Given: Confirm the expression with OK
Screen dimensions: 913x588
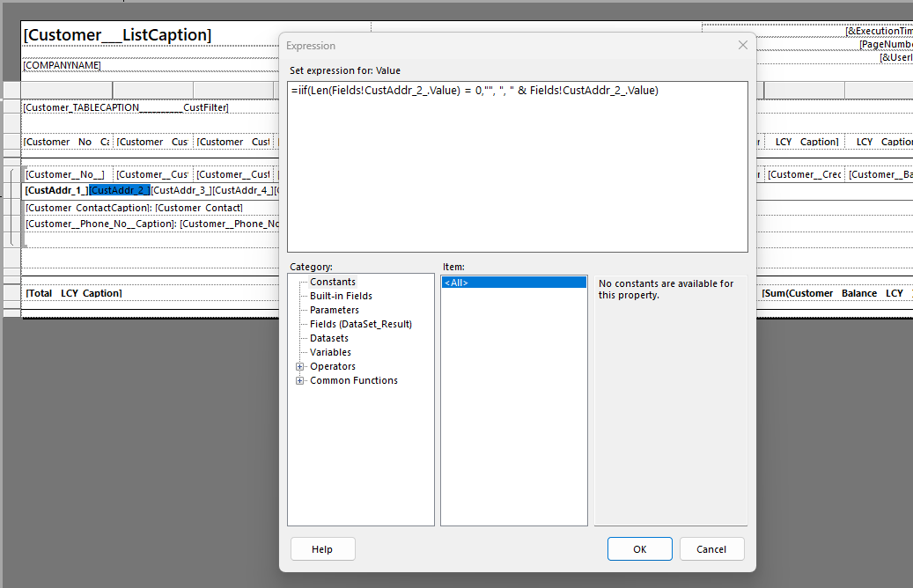Looking at the screenshot, I should point(639,548).
